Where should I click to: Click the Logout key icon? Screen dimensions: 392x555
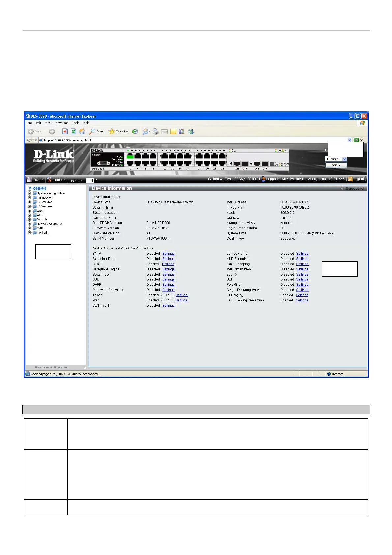[350, 179]
